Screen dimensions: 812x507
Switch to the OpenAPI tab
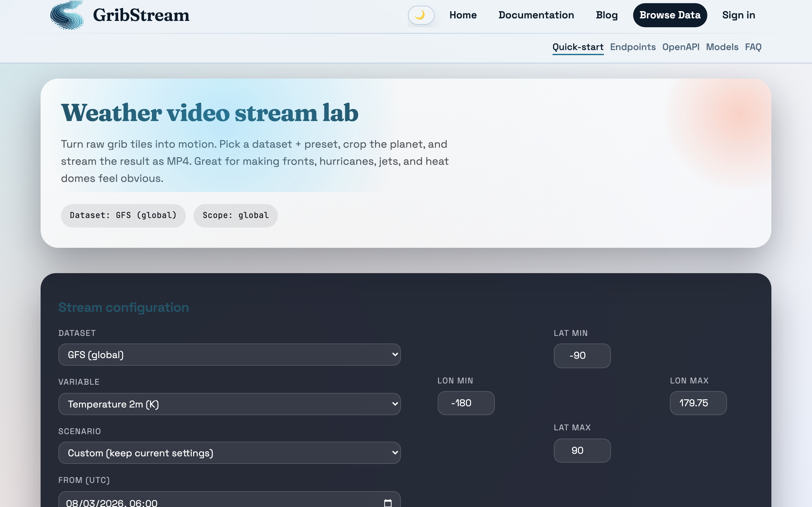coord(680,47)
